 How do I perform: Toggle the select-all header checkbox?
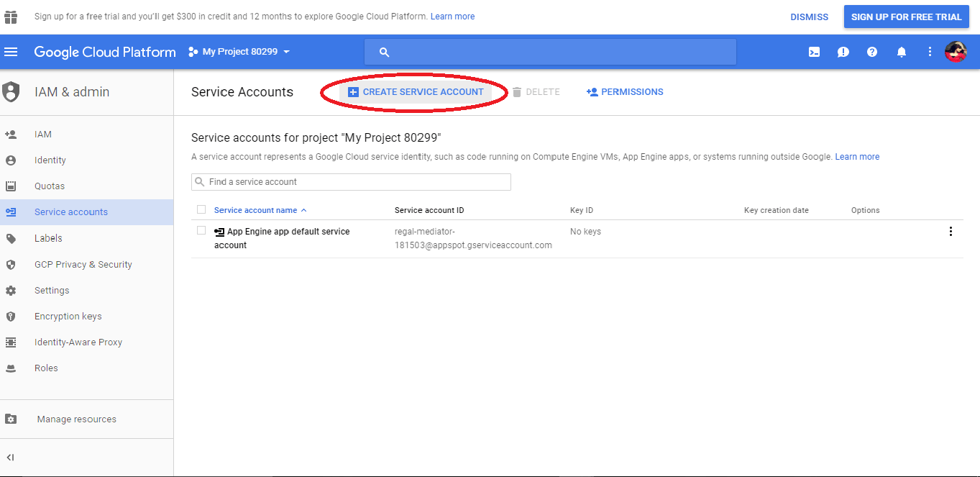[x=201, y=209]
